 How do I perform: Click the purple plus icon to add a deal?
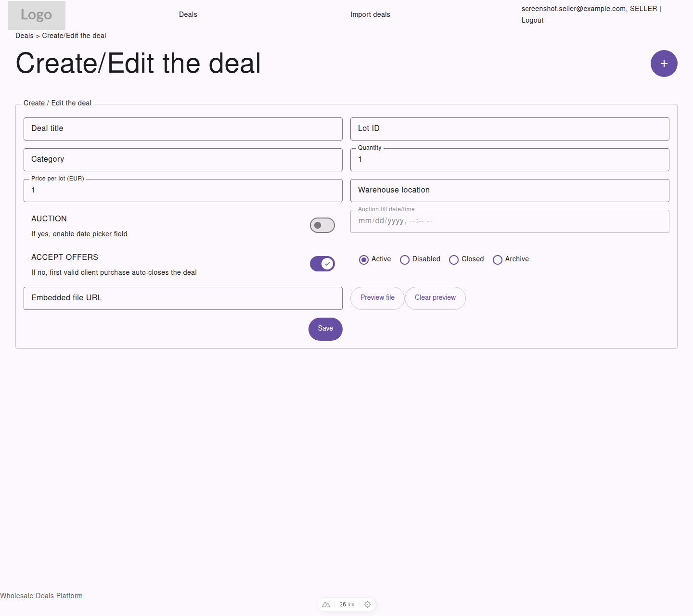click(664, 64)
